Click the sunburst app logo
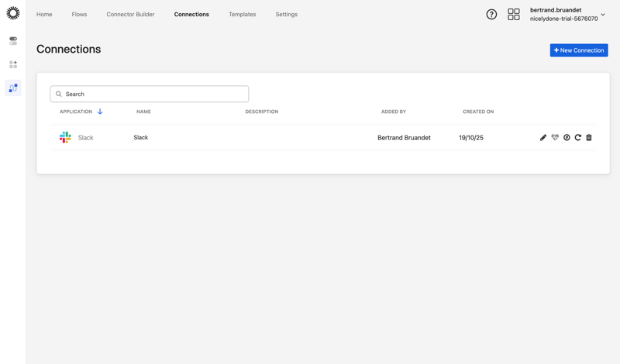620x364 pixels. 13,13
